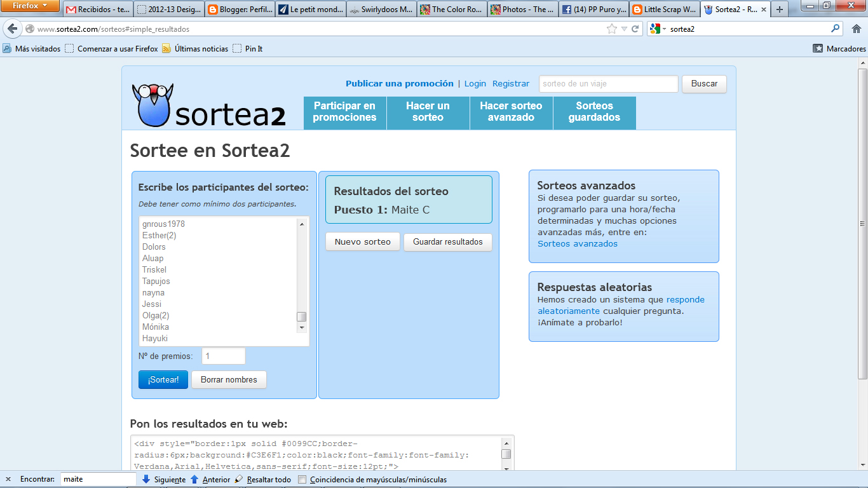
Task: Open URL history dropdown arrow
Action: coord(624,29)
